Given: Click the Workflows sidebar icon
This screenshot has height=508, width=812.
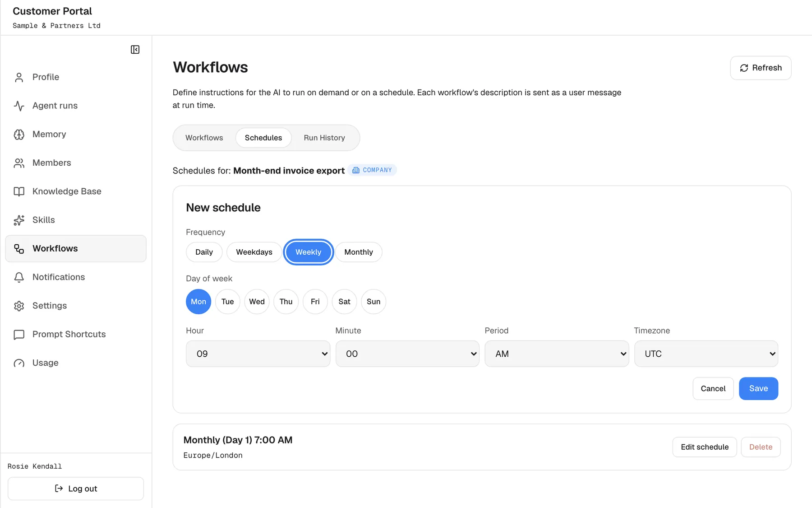Looking at the screenshot, I should [19, 248].
